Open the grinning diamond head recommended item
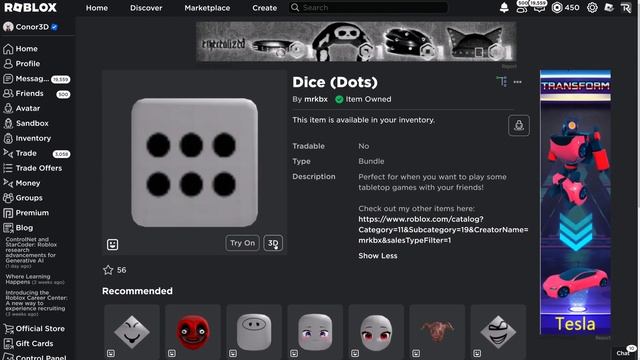The image size is (640, 360). click(498, 332)
